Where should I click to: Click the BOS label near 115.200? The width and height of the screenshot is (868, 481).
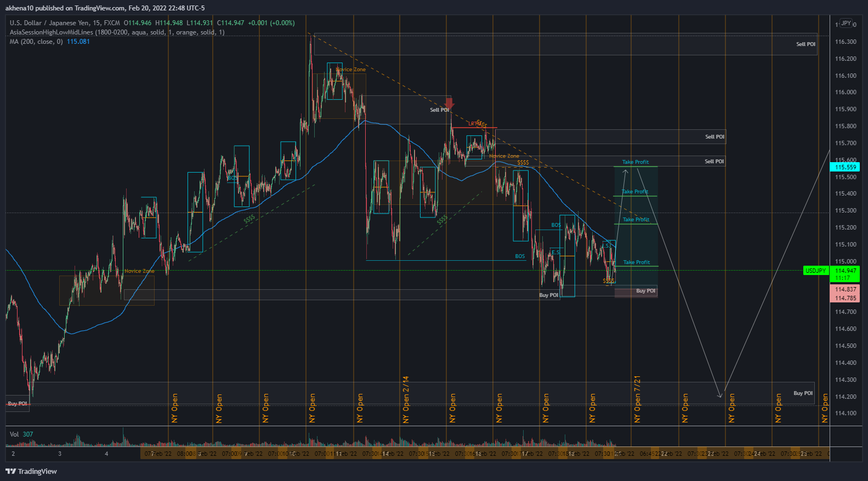point(556,225)
